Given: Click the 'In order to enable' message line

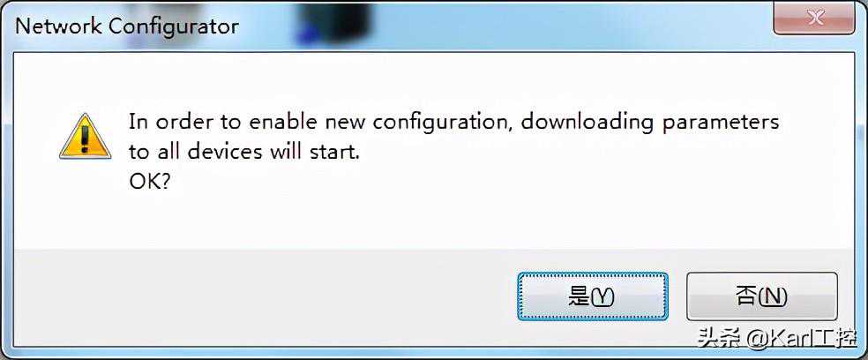Looking at the screenshot, I should pyautogui.click(x=454, y=123).
